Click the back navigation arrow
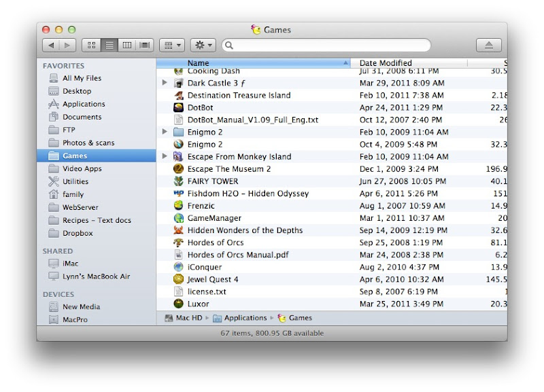Image resolution: width=544 pixels, height=392 pixels. [52, 46]
